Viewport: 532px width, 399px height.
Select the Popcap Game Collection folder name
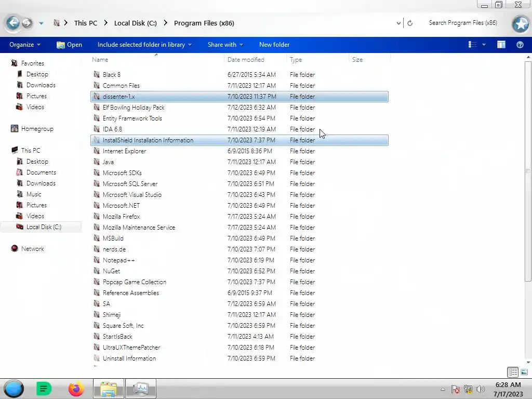click(135, 282)
